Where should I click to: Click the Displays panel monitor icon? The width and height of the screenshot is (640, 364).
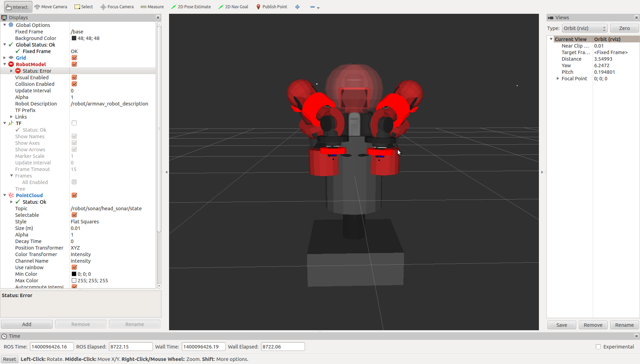point(4,18)
